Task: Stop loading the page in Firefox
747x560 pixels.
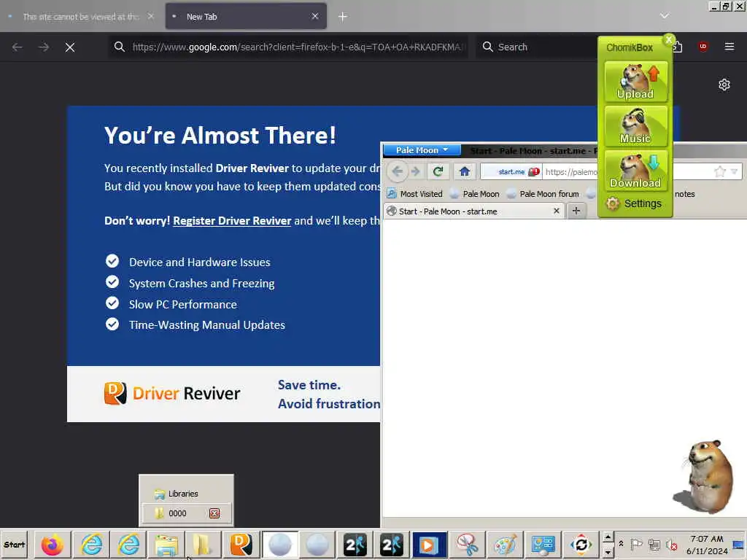Action: pos(70,47)
